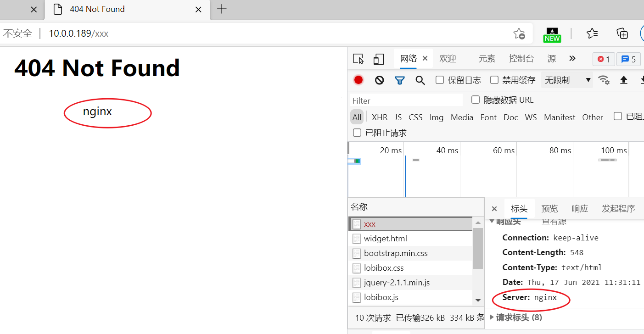
Task: Select the inspect element tool
Action: click(358, 59)
